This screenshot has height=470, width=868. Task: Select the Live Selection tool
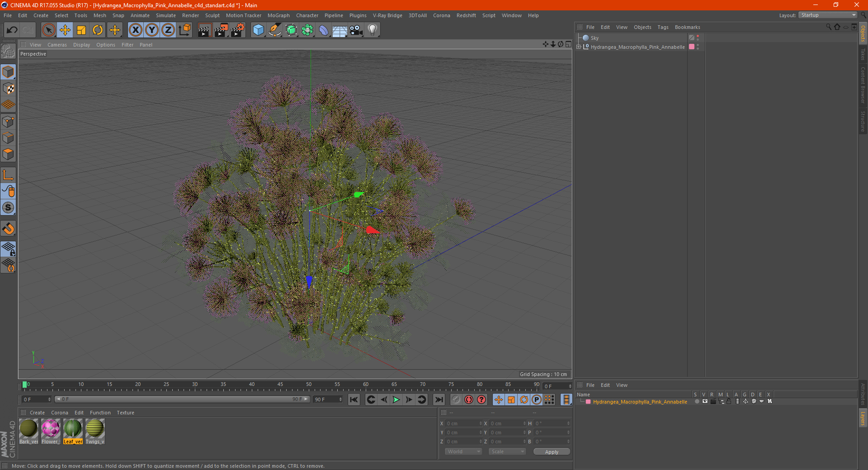point(48,30)
